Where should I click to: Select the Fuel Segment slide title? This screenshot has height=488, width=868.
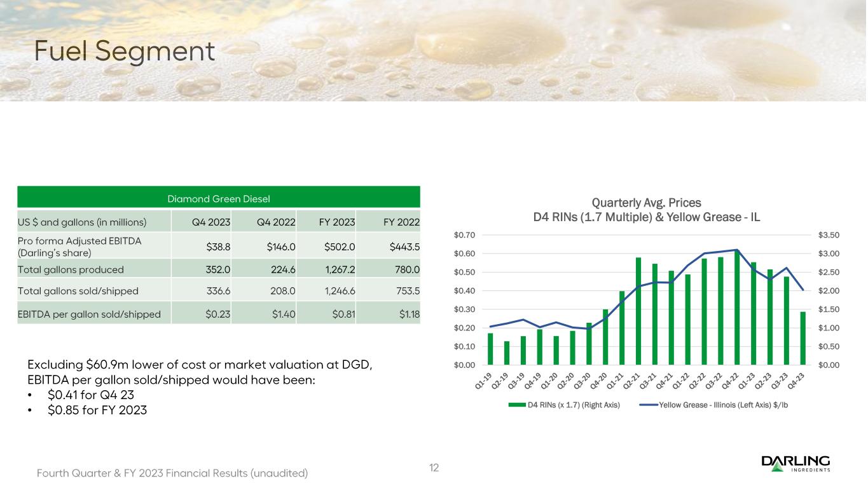pos(125,51)
